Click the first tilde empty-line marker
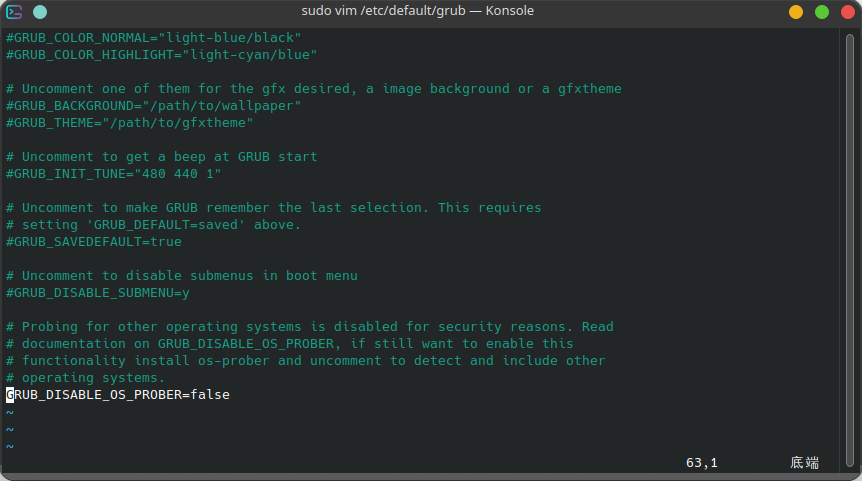Screen dimensions: 862x481 (x=10, y=412)
